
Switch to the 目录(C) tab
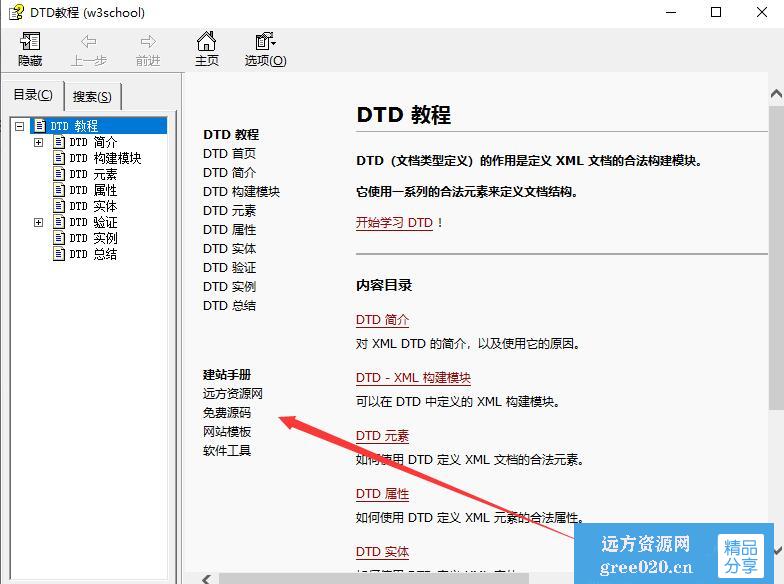[x=32, y=95]
